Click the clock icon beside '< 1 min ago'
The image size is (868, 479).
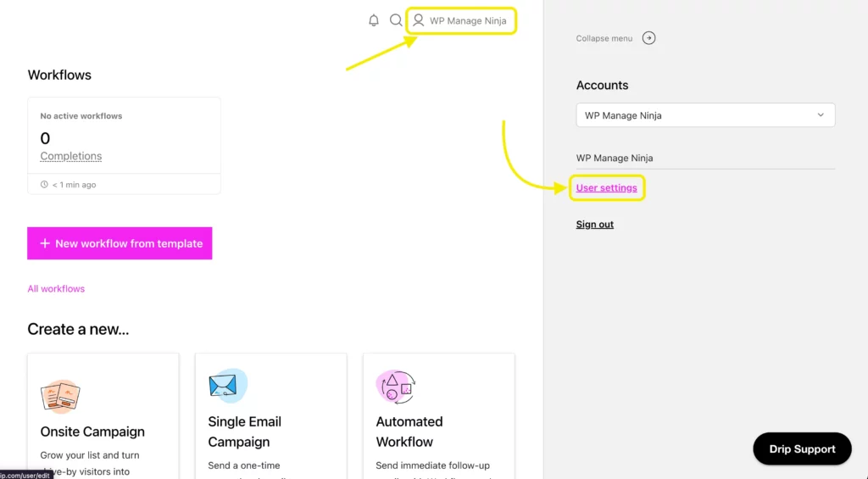[44, 185]
